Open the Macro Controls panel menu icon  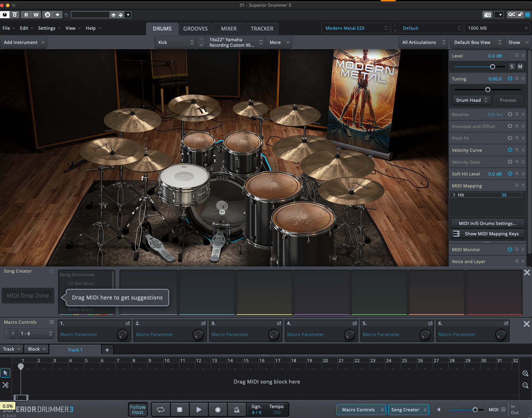pos(51,322)
